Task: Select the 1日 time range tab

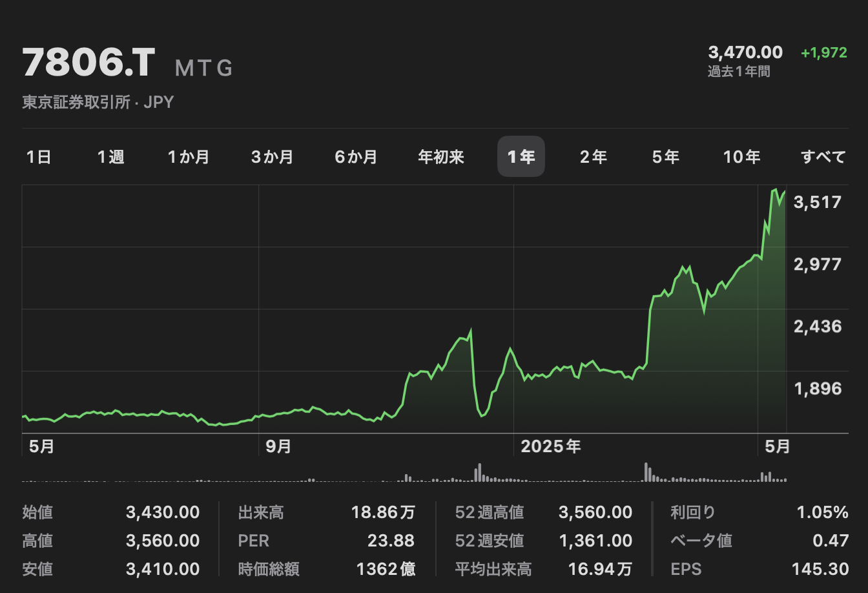Action: tap(39, 157)
